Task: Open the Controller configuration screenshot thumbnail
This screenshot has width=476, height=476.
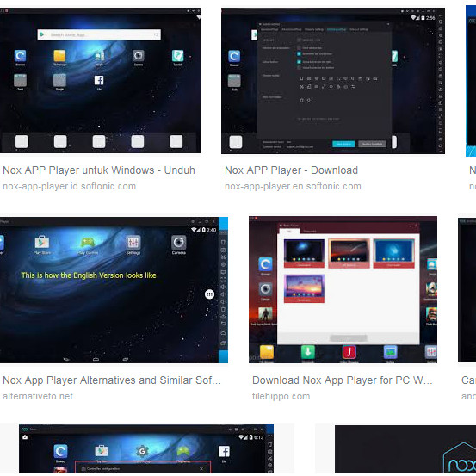Action: [146, 449]
